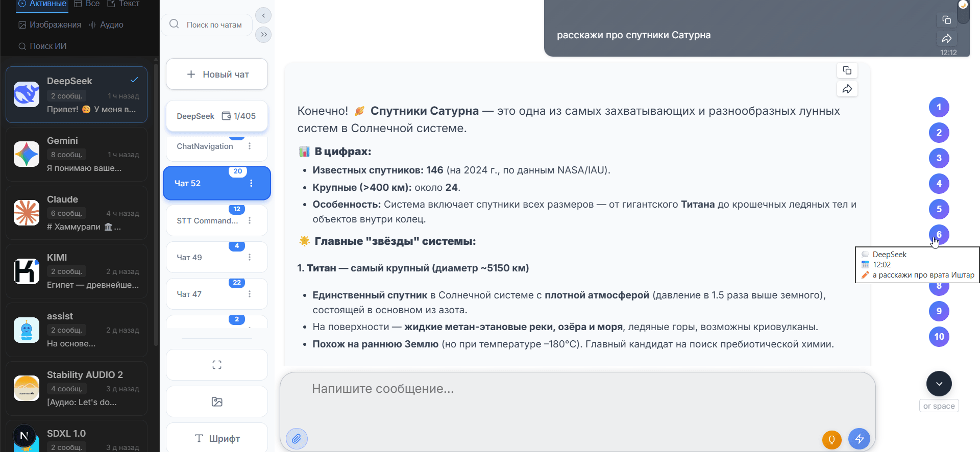Send message with lightning bolt button
Image resolution: width=980 pixels, height=452 pixels.
[860, 439]
